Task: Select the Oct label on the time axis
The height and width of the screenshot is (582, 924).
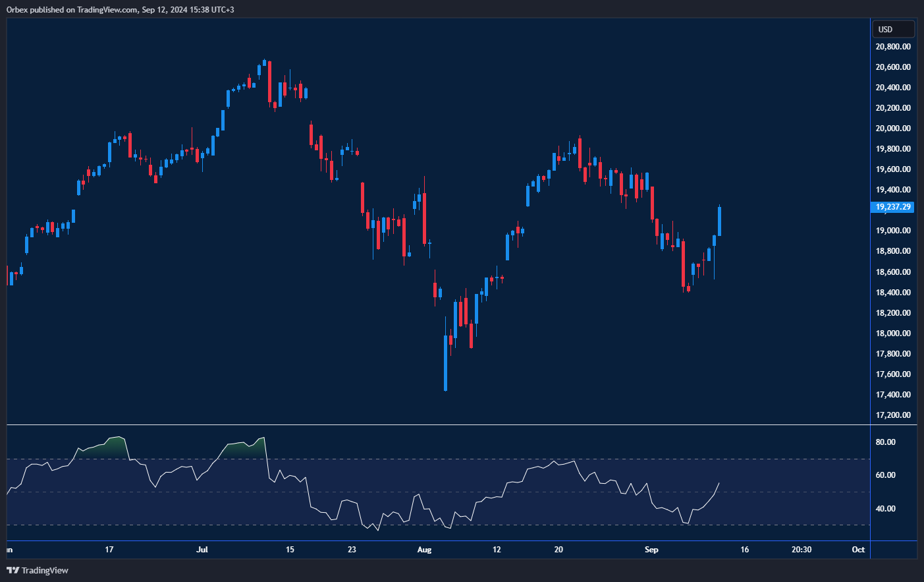Action: (x=858, y=550)
